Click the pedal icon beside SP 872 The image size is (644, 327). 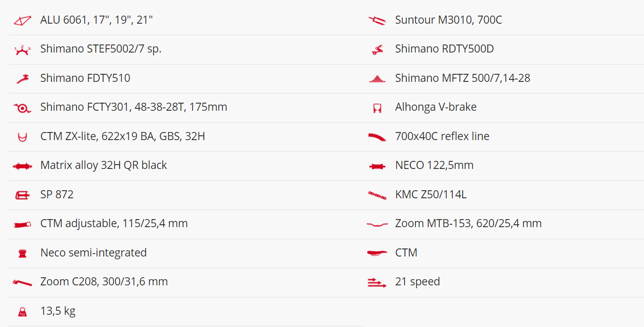point(22,195)
